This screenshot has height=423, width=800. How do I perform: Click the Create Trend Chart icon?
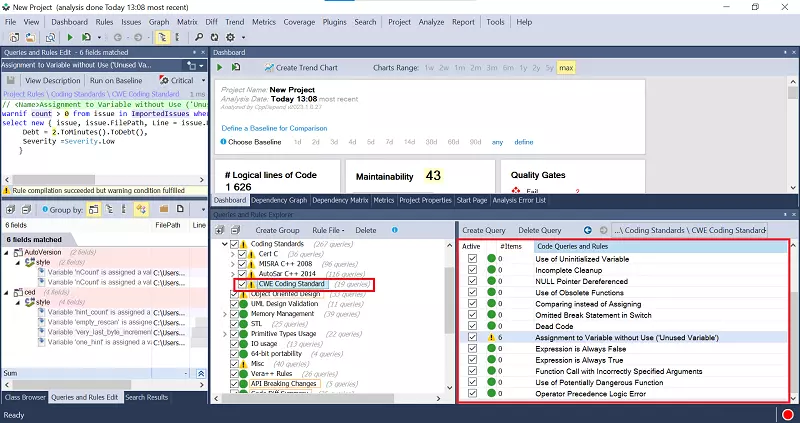(x=269, y=67)
